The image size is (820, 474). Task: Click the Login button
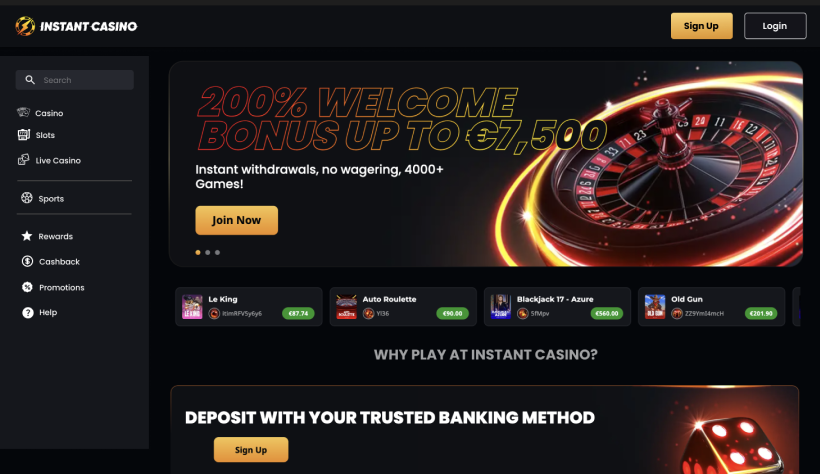click(x=775, y=26)
